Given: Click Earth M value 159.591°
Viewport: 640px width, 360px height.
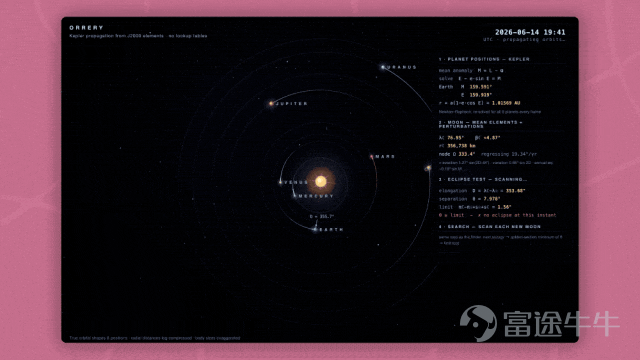Looking at the screenshot, I should [x=481, y=87].
